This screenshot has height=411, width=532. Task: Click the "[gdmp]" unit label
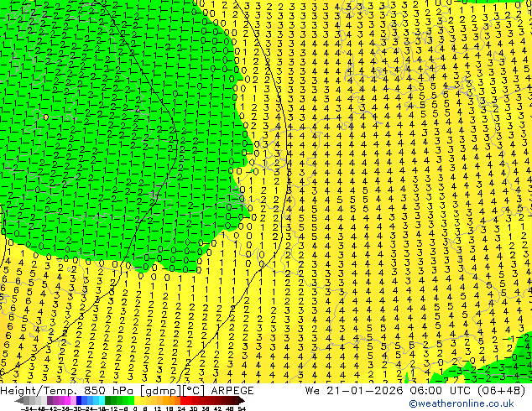coord(161,391)
